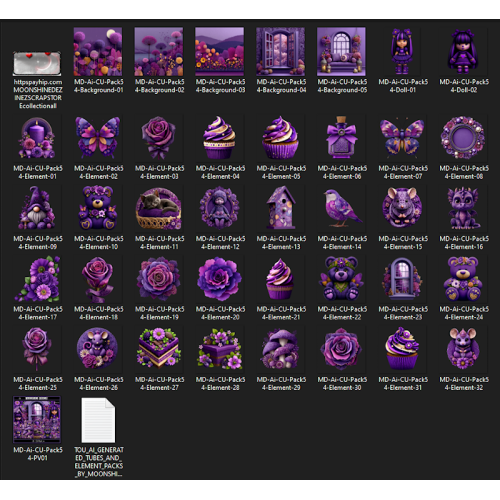Select the Element-02 butterfly image
This screenshot has height=500, width=500.
tap(98, 138)
